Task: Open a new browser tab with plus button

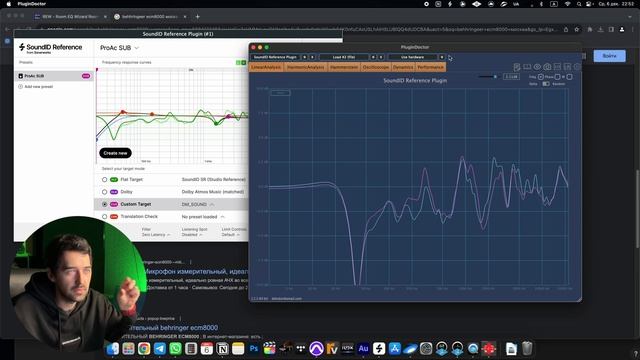Action: [x=198, y=17]
